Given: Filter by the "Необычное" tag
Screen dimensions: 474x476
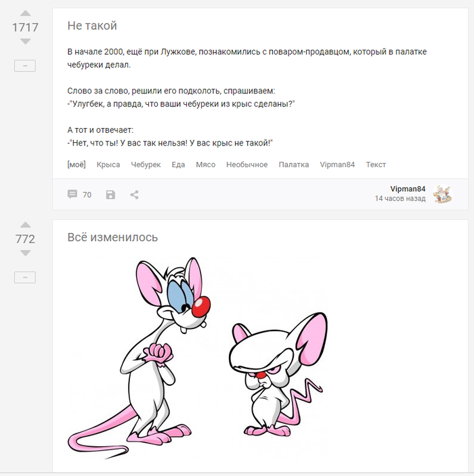Looking at the screenshot, I should (x=247, y=165).
